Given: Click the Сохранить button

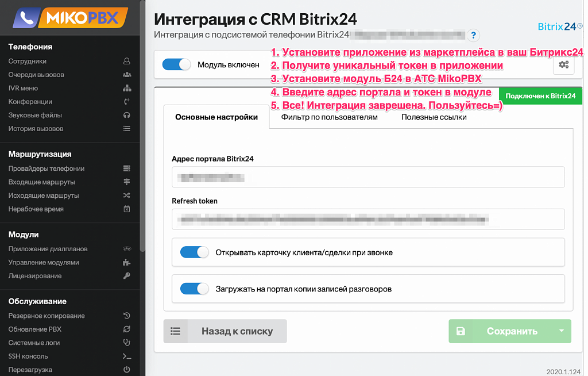Looking at the screenshot, I should click(x=510, y=331).
